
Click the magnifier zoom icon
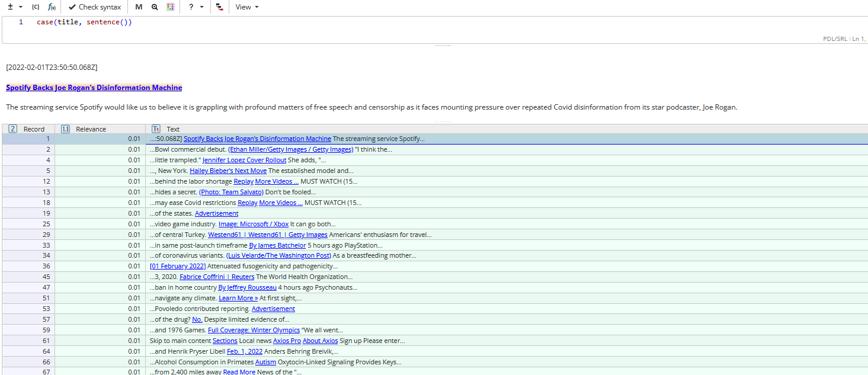point(155,7)
